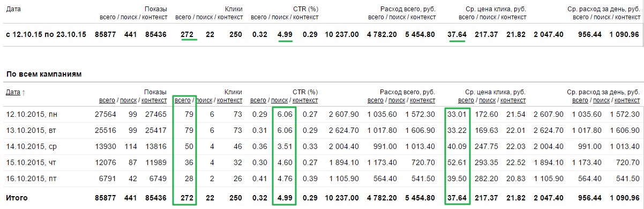Image resolution: width=644 pixels, height=209 pixels.
Task: Sort by Расход поиск in campaigns table
Action: pyautogui.click(x=396, y=100)
